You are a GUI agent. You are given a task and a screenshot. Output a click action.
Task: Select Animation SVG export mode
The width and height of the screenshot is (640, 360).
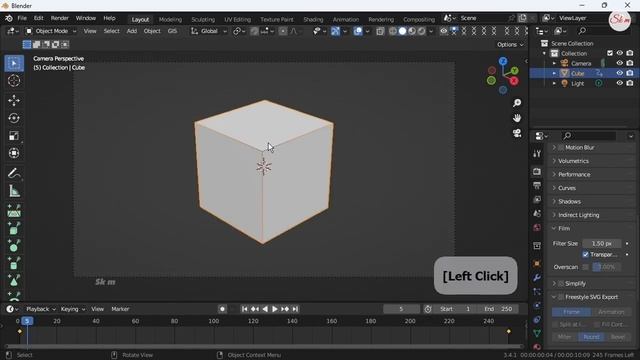611,312
